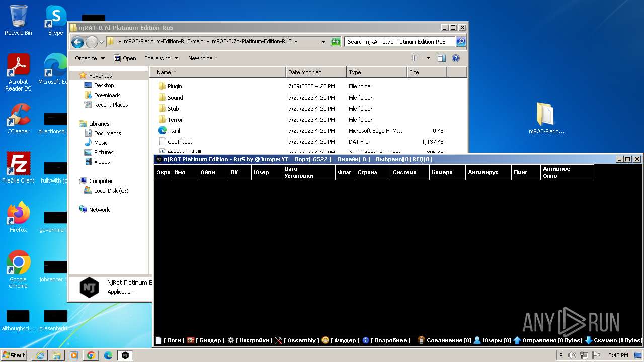Select Libraries in the navigation pane
This screenshot has height=362, width=644.
click(x=99, y=124)
